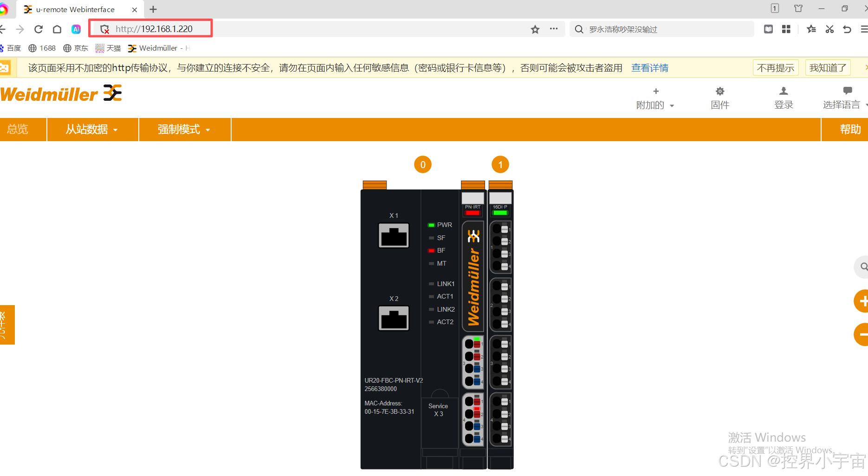
Task: Click the LINK2 LED label
Action: tap(446, 309)
